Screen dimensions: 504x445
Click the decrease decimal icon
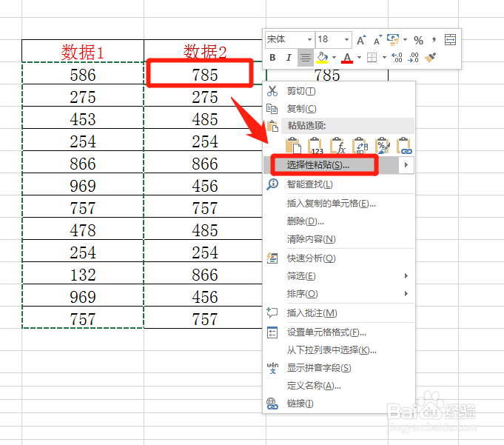click(x=414, y=58)
